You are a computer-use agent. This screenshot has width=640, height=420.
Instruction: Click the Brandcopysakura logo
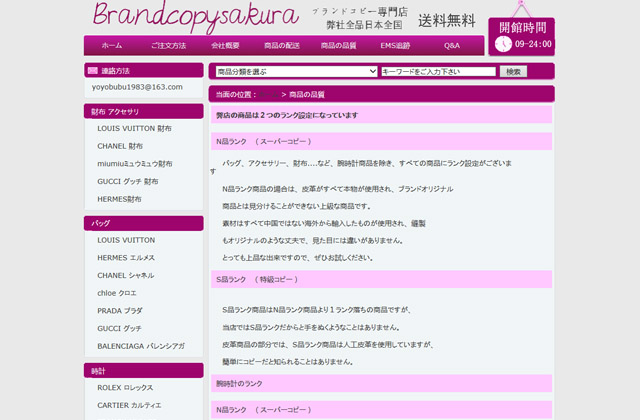pyautogui.click(x=196, y=16)
